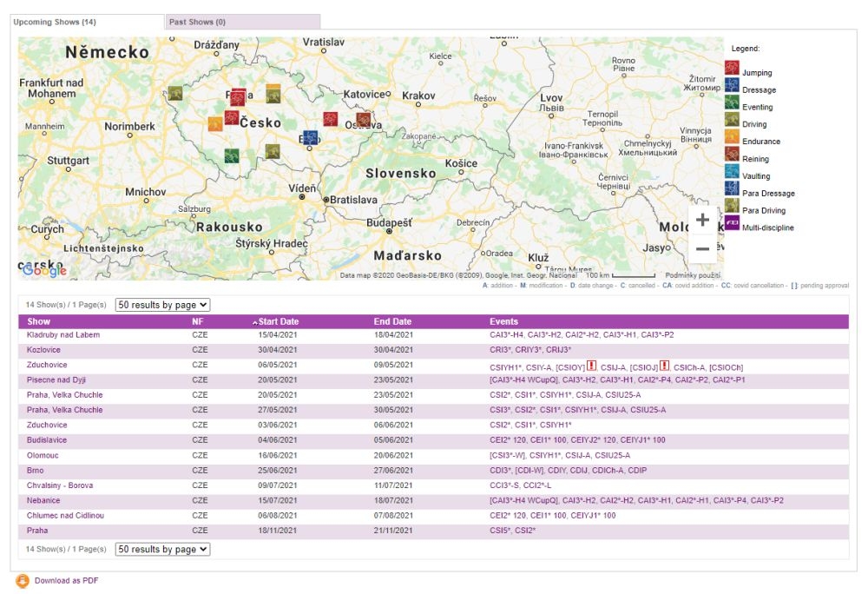This screenshot has width=868, height=594.
Task: Click the Jumping marker beside the Česko label
Action: pyautogui.click(x=232, y=118)
